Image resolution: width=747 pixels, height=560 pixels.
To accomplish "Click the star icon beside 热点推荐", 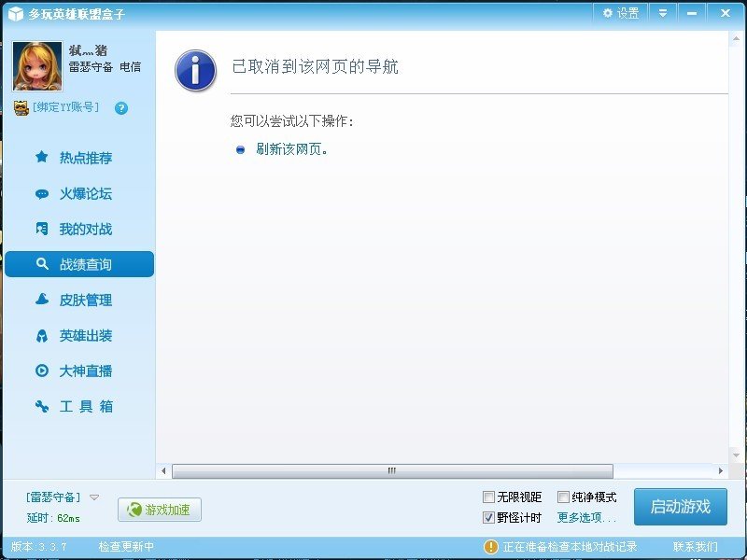I will (41, 158).
